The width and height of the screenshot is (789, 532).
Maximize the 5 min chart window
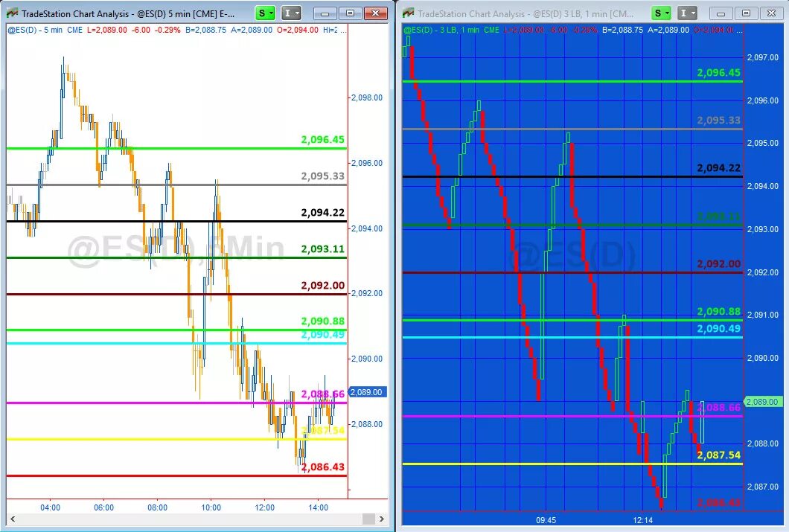351,13
